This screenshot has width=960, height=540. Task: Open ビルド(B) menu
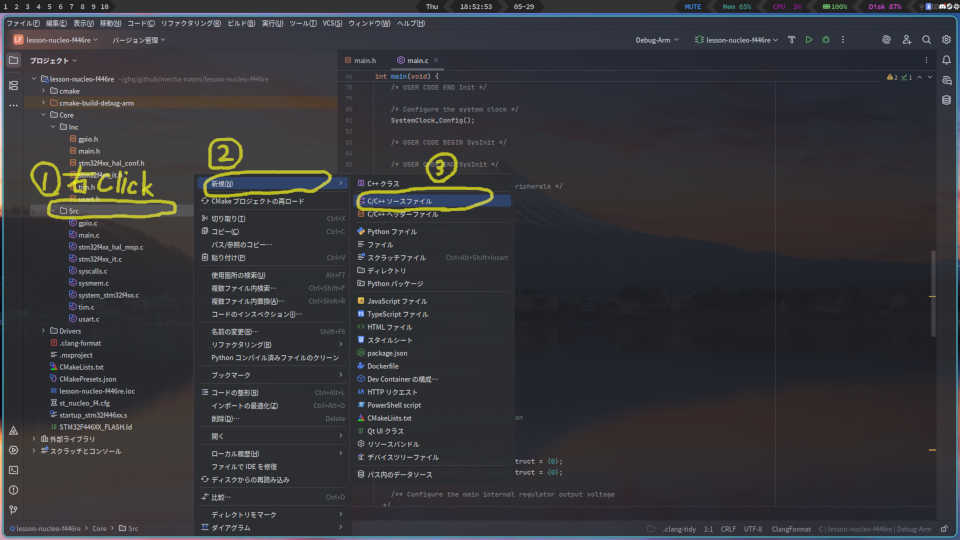(241, 23)
